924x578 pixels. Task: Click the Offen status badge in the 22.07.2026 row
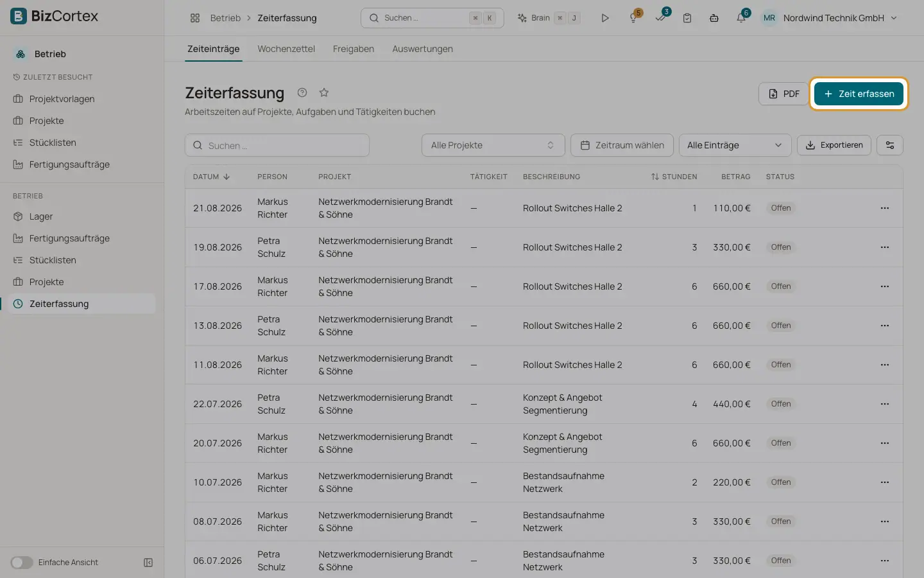coord(781,404)
